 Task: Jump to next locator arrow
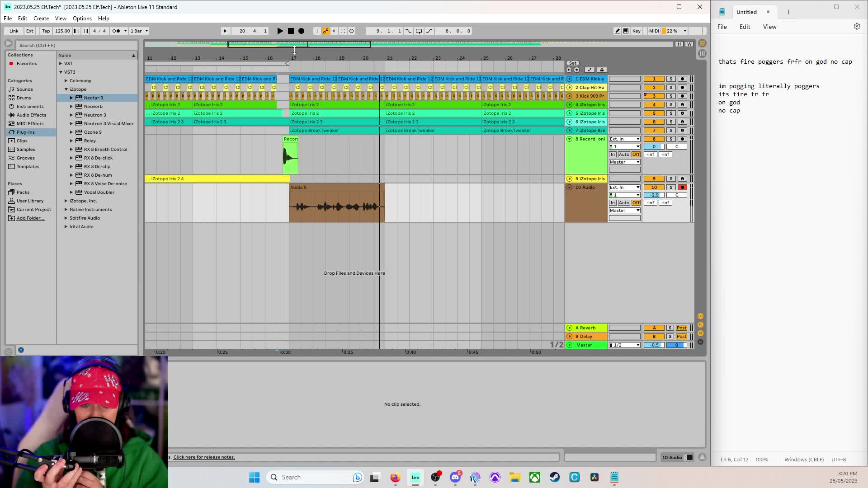pos(576,70)
